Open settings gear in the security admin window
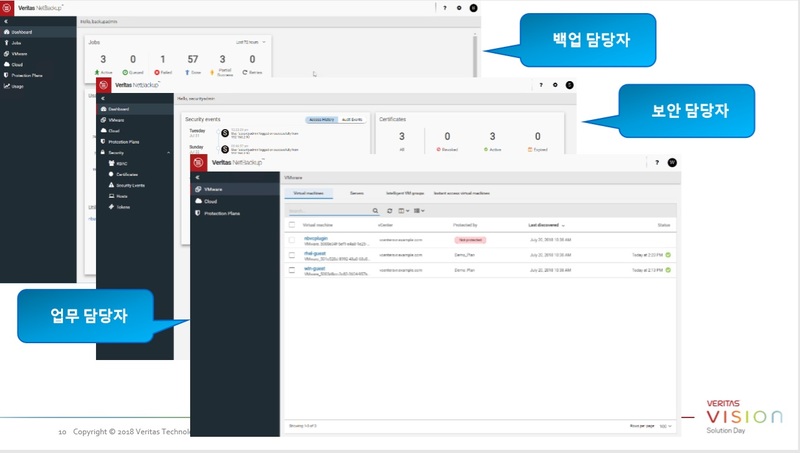Image resolution: width=800 pixels, height=453 pixels. [x=555, y=85]
